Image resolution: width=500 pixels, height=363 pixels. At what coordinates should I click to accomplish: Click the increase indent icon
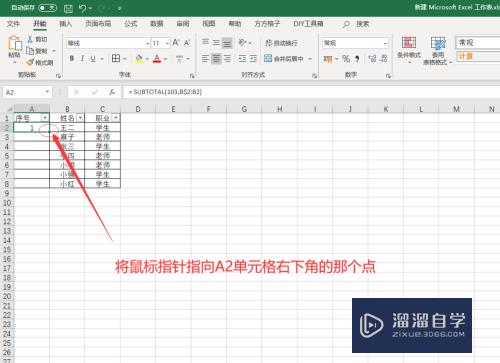click(x=253, y=59)
